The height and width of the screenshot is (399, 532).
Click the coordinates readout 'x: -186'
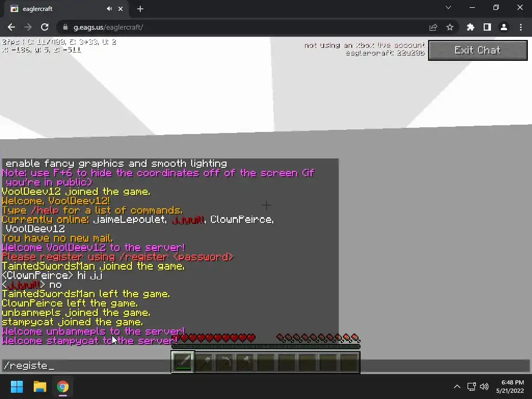point(42,50)
